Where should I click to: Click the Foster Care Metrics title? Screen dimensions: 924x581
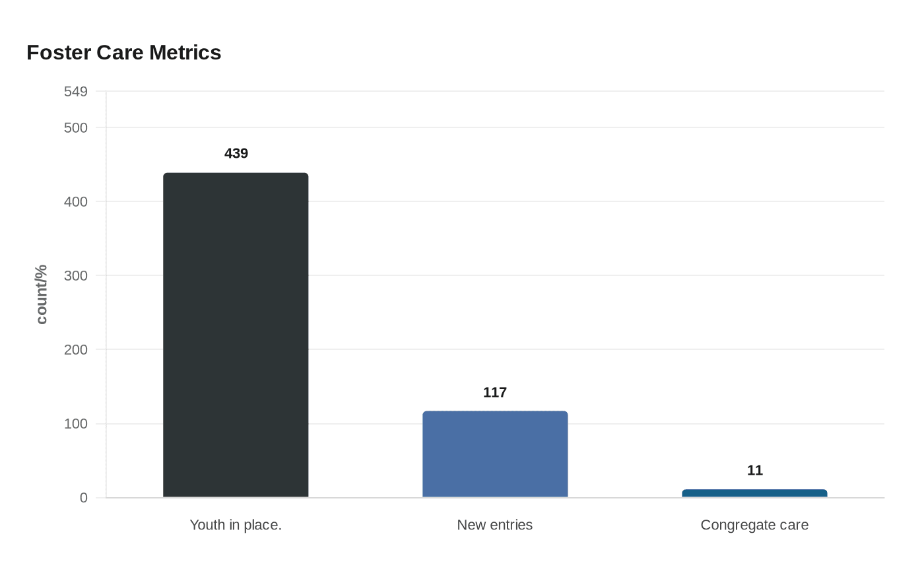coord(124,52)
